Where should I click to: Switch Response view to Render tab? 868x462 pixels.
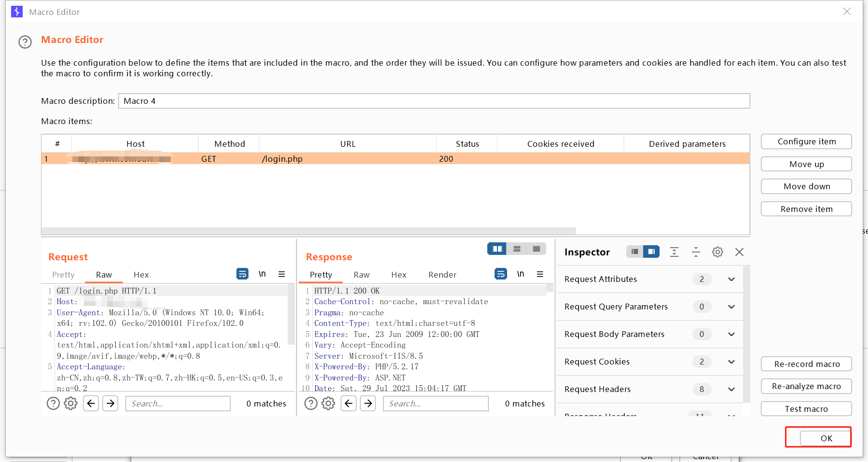coord(442,275)
